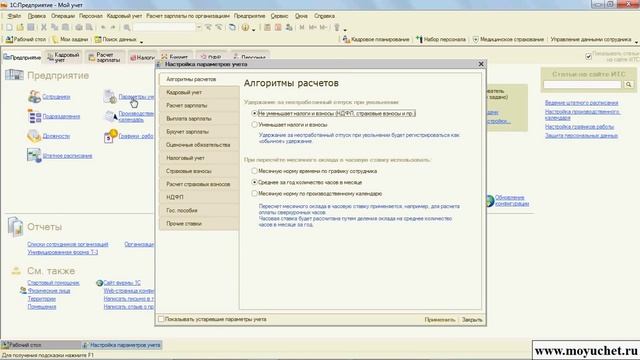Click the toolbar search text field
640x360 pixels.
point(164,27)
